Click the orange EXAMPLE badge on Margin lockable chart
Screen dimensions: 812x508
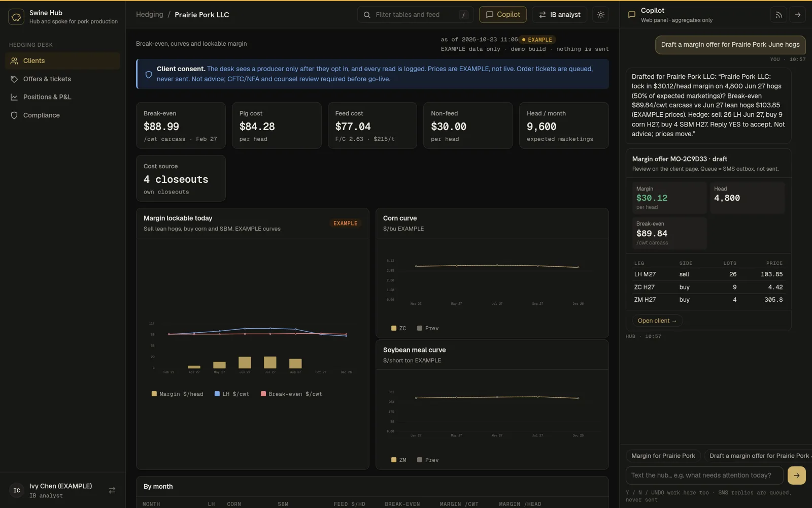click(x=346, y=224)
